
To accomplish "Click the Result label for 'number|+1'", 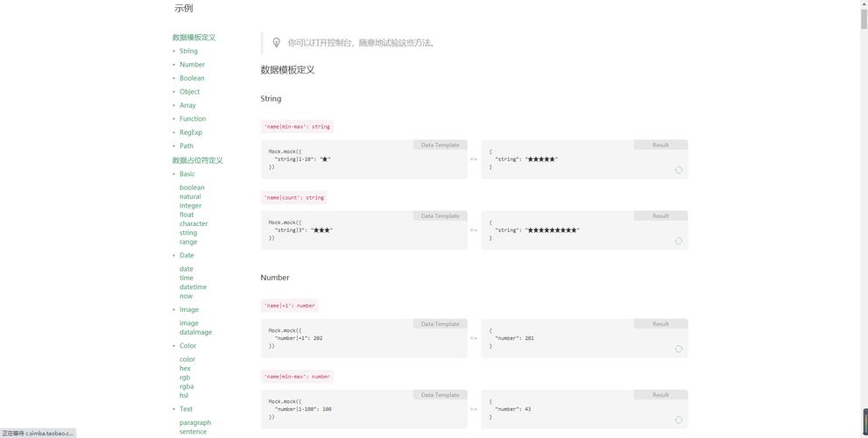I will pyautogui.click(x=660, y=324).
